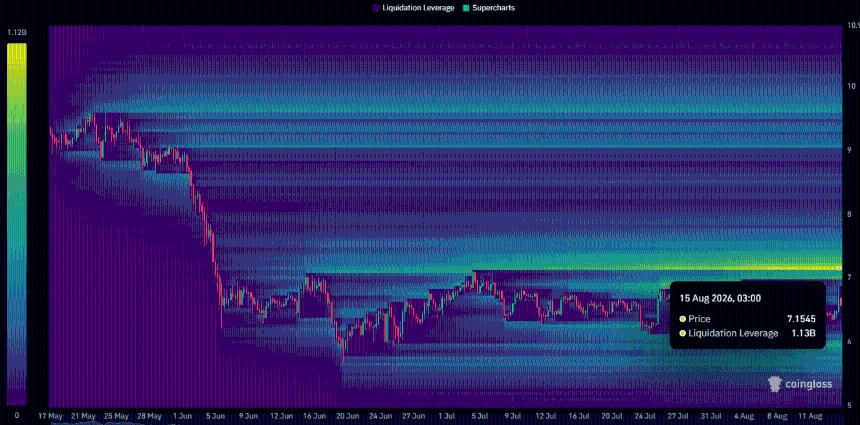Screen dimensions: 860x425
Task: Click the yellow dot beside tooltip Price
Action: (682, 319)
